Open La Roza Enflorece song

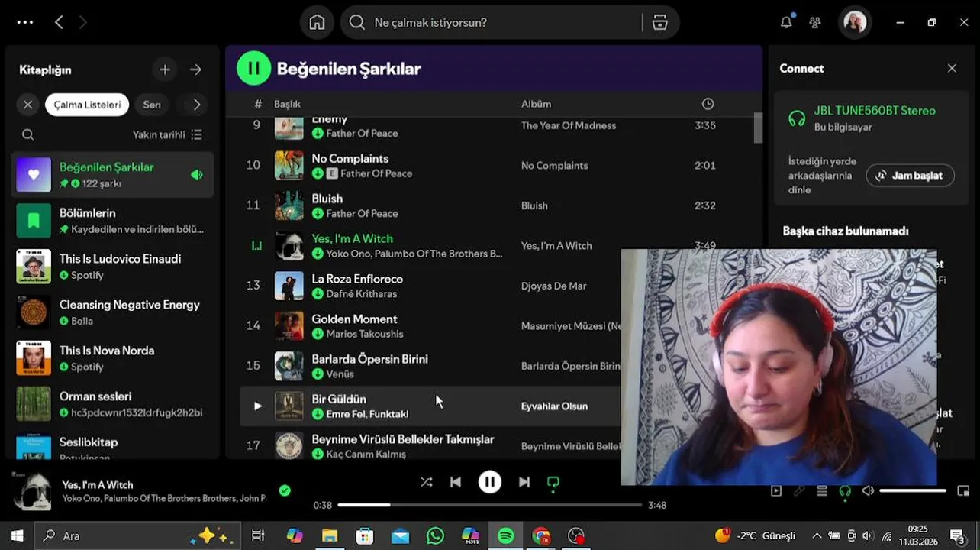pyautogui.click(x=357, y=279)
